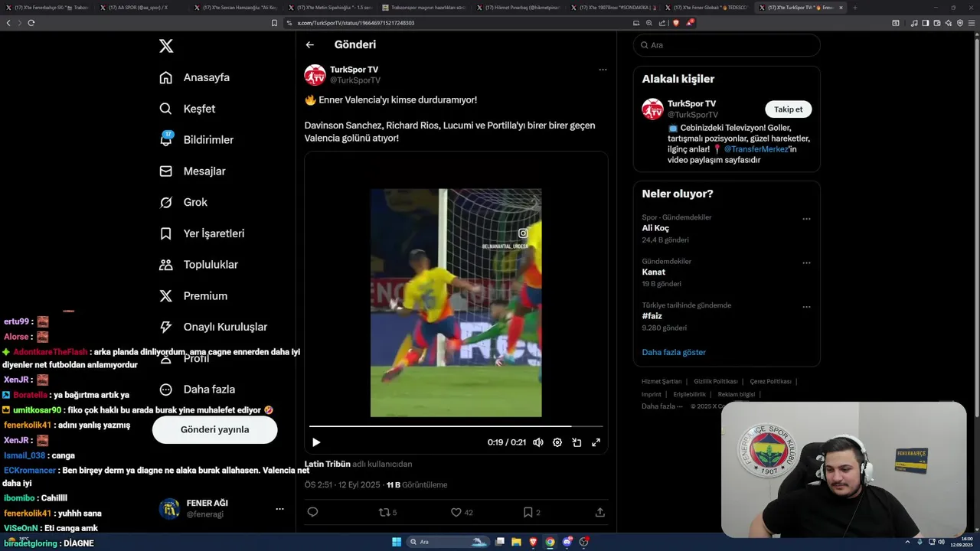
Task: Click Gönderi yayınla post button
Action: (214, 429)
